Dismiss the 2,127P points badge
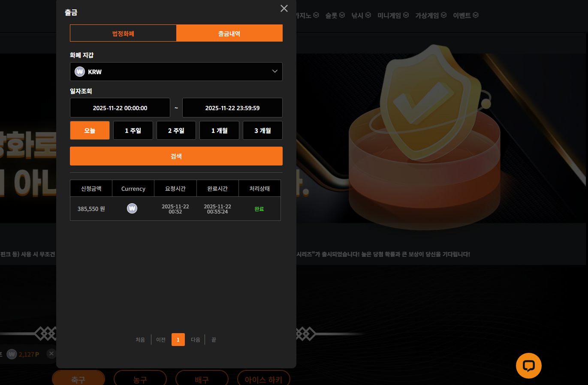This screenshot has width=588, height=385. tap(51, 354)
